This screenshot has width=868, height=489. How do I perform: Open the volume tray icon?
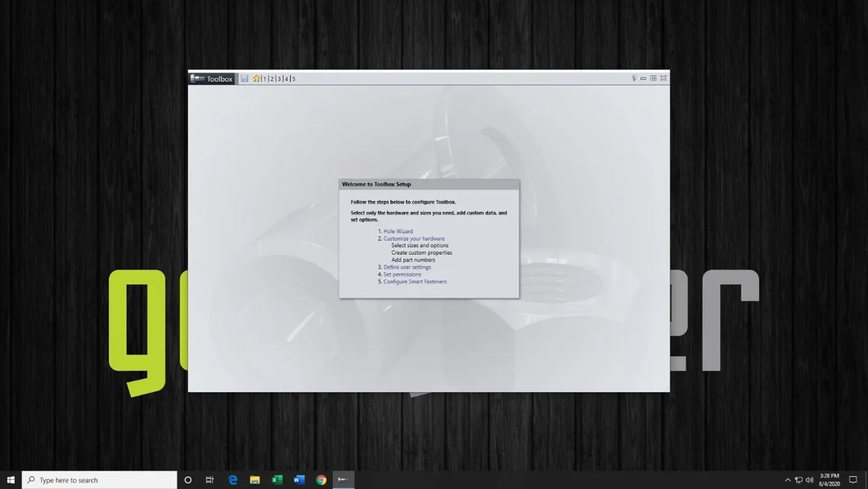(810, 480)
